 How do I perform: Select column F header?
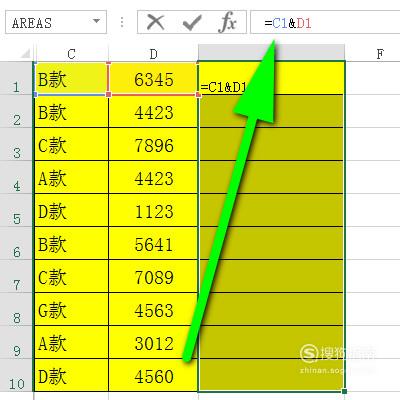pyautogui.click(x=380, y=53)
